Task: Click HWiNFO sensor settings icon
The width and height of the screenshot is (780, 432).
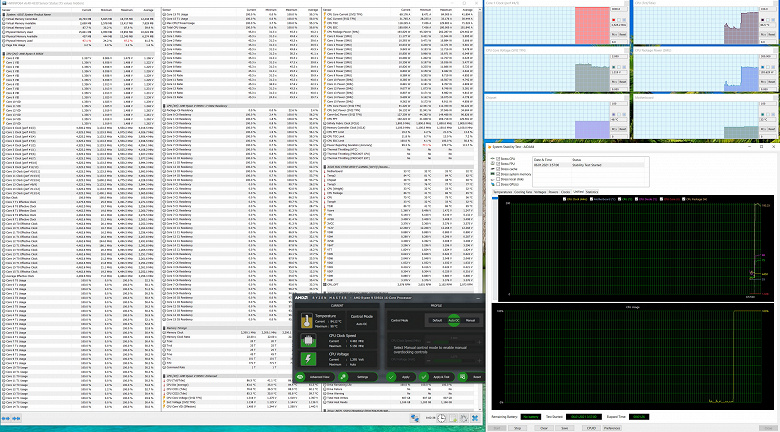Action: click(x=464, y=418)
